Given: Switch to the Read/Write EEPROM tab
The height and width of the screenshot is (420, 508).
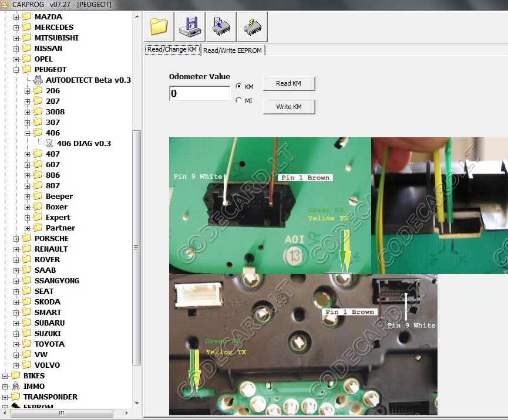Looking at the screenshot, I should [233, 50].
